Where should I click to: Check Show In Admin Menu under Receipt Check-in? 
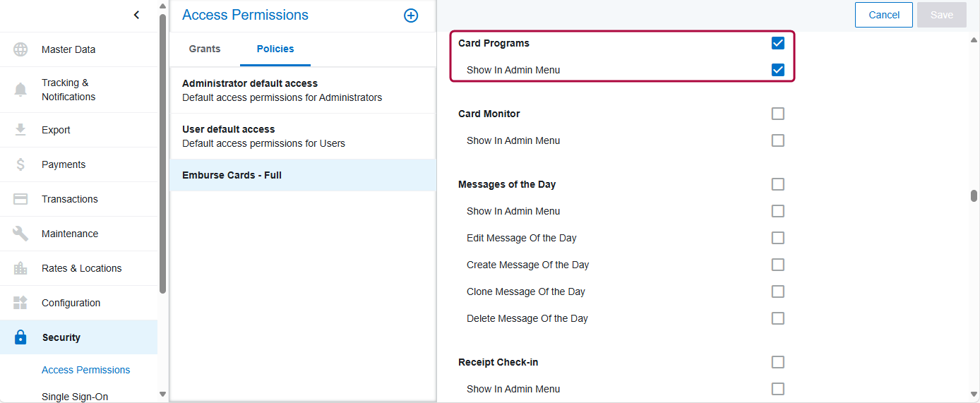[x=778, y=389]
